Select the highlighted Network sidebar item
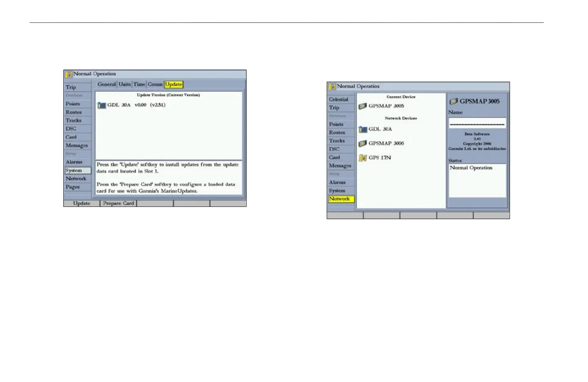 click(x=341, y=199)
